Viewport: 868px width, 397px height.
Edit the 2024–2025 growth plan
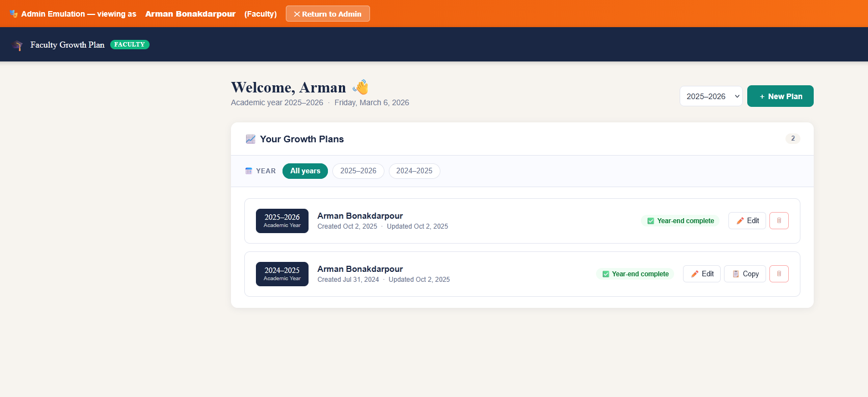click(701, 274)
